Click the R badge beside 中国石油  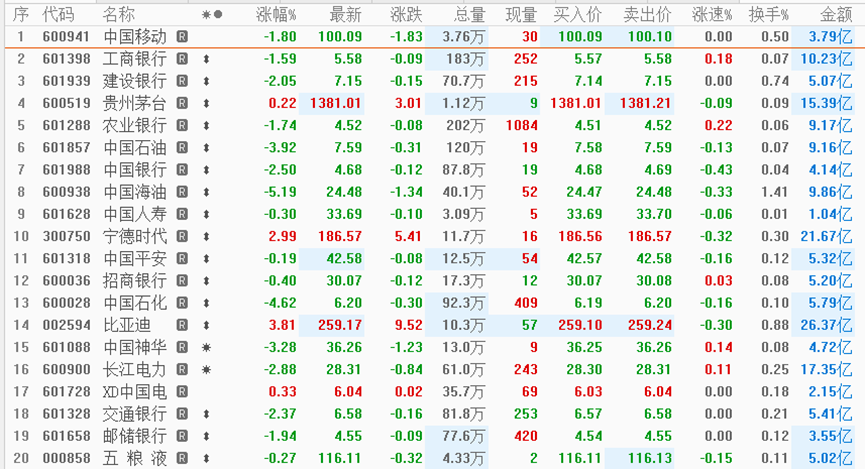click(x=182, y=147)
